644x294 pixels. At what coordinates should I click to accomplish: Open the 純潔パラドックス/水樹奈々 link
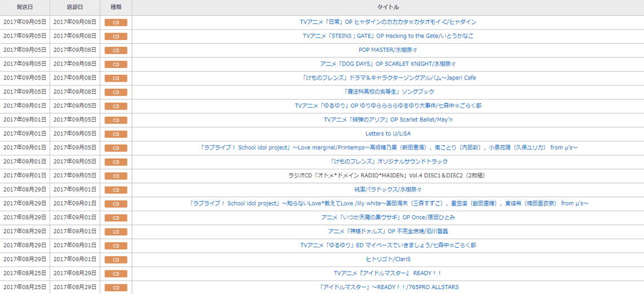[x=388, y=189]
